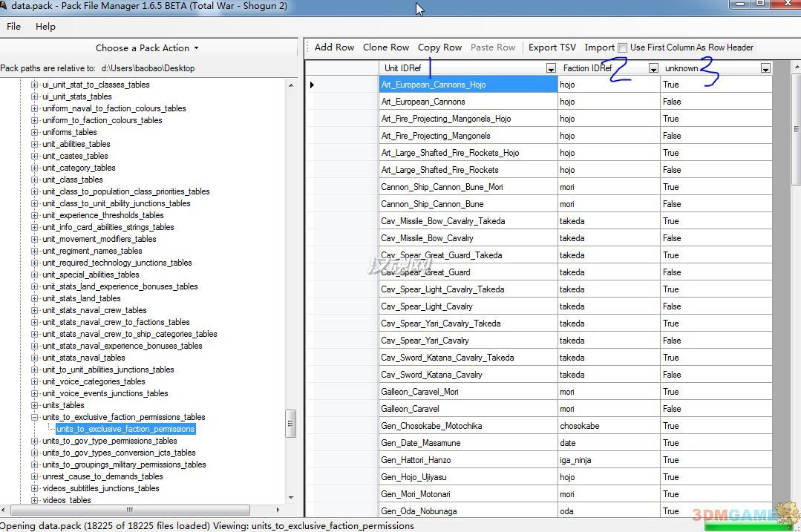
Task: Click the tree scrollbar down arrow
Action: 291,498
